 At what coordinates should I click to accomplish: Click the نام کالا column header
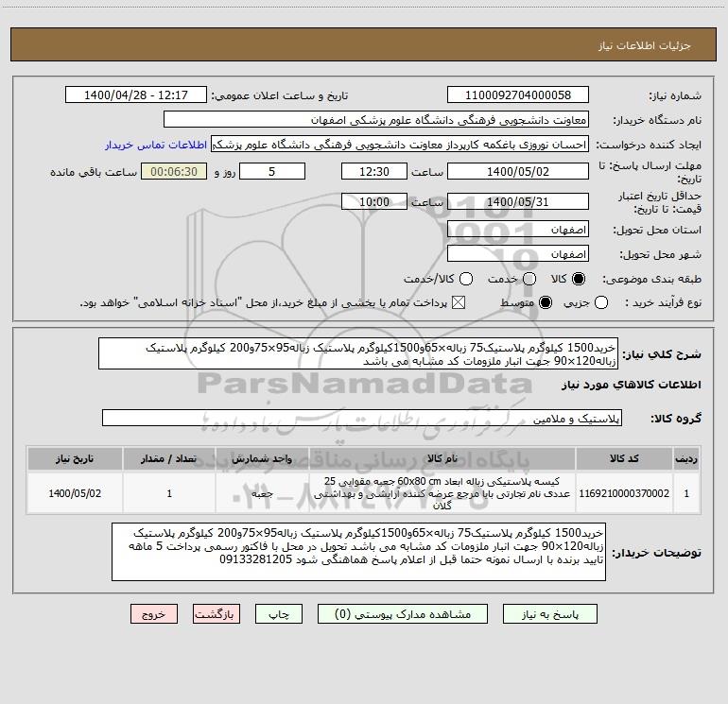coord(442,458)
